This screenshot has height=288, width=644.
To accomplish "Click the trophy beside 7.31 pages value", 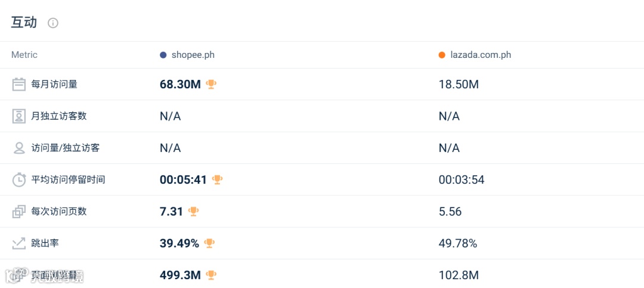I will [193, 211].
